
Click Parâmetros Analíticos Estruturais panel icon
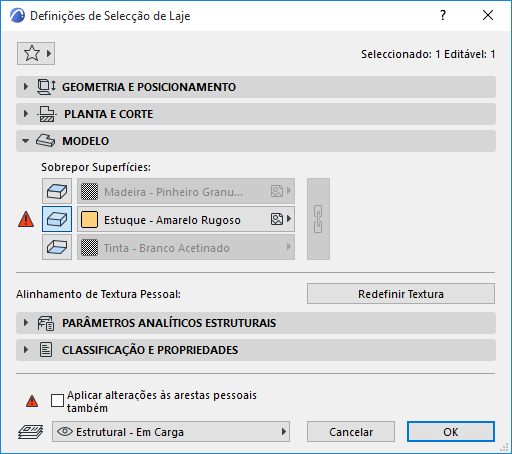46,323
